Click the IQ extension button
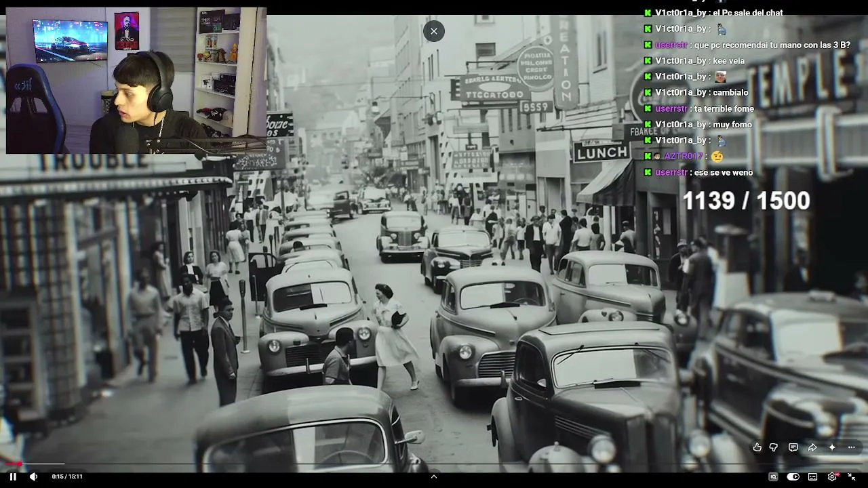 [x=773, y=476]
